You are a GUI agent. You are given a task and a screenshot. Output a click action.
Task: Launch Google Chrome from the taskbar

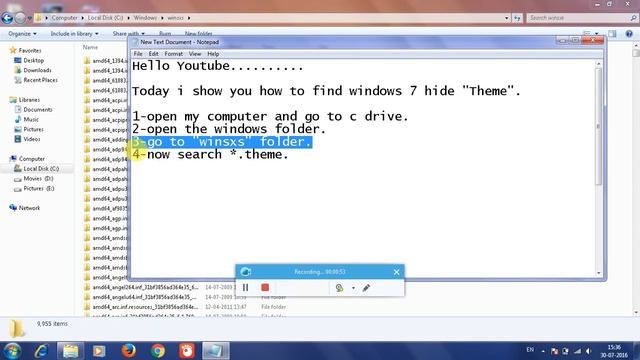point(158,351)
